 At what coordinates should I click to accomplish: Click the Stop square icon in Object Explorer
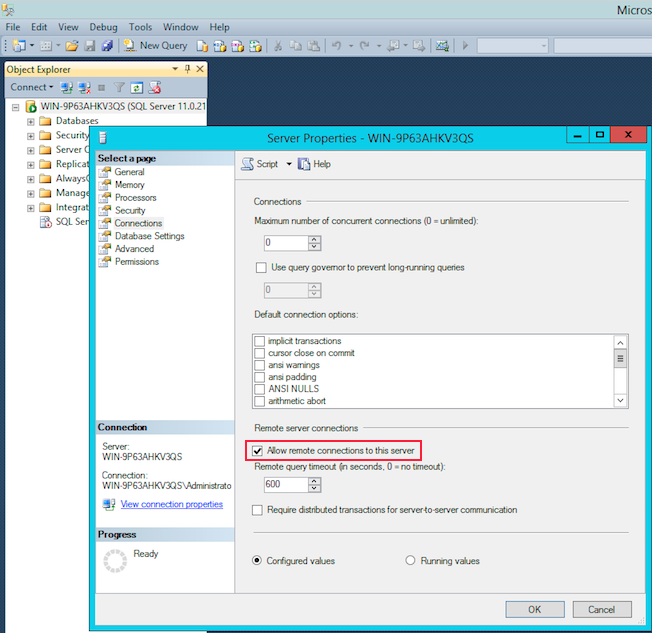coord(101,88)
